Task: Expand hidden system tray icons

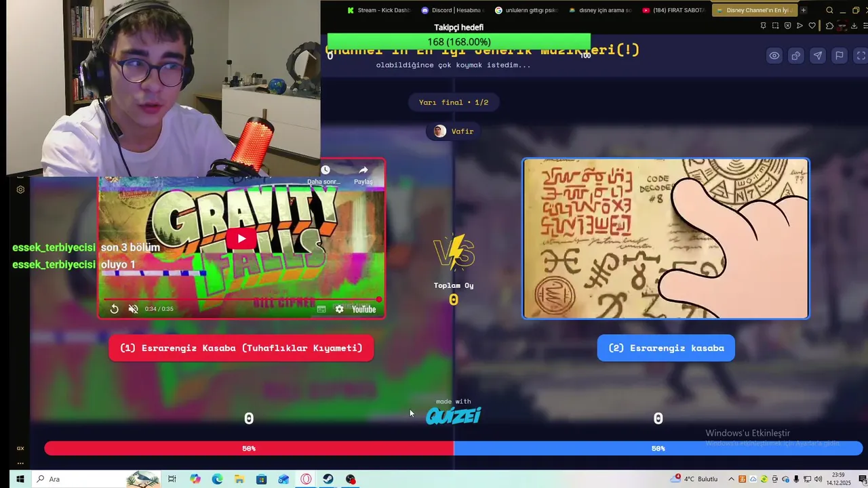Action: [732, 479]
